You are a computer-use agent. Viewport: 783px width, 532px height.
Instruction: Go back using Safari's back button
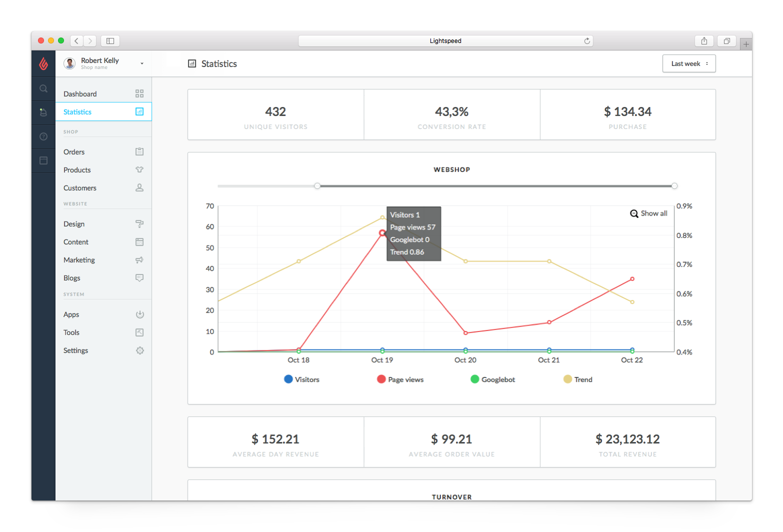tap(76, 41)
